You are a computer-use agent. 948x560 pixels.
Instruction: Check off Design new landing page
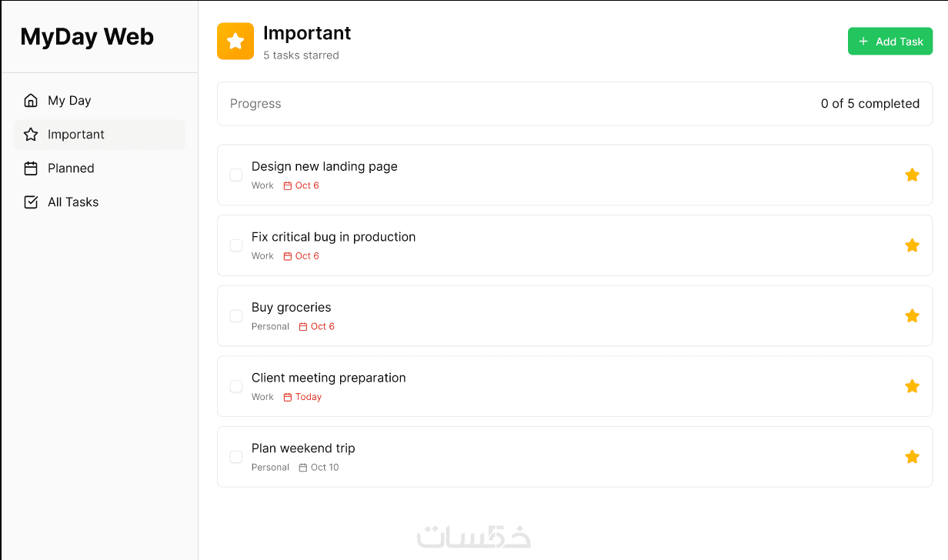[236, 175]
